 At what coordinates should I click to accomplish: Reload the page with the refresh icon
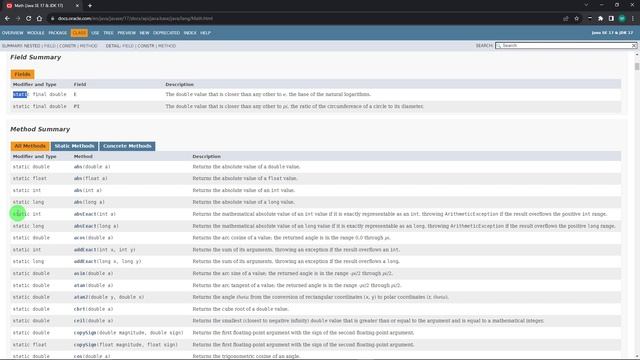tap(29, 18)
